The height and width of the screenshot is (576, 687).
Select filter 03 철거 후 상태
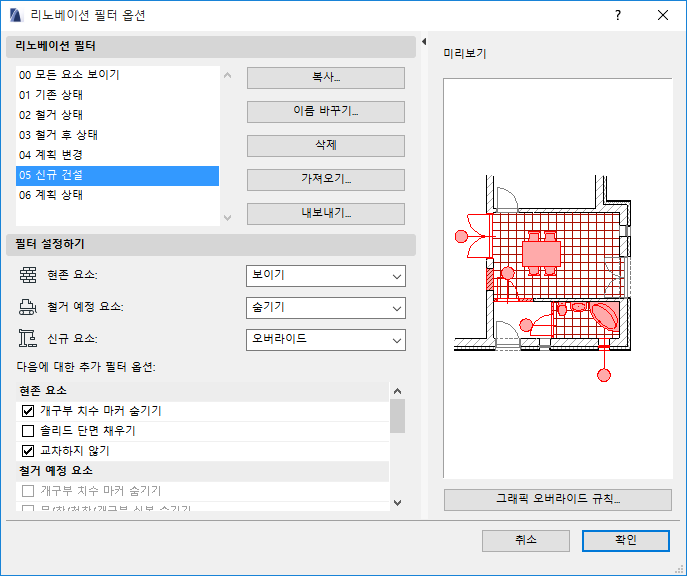point(117,135)
